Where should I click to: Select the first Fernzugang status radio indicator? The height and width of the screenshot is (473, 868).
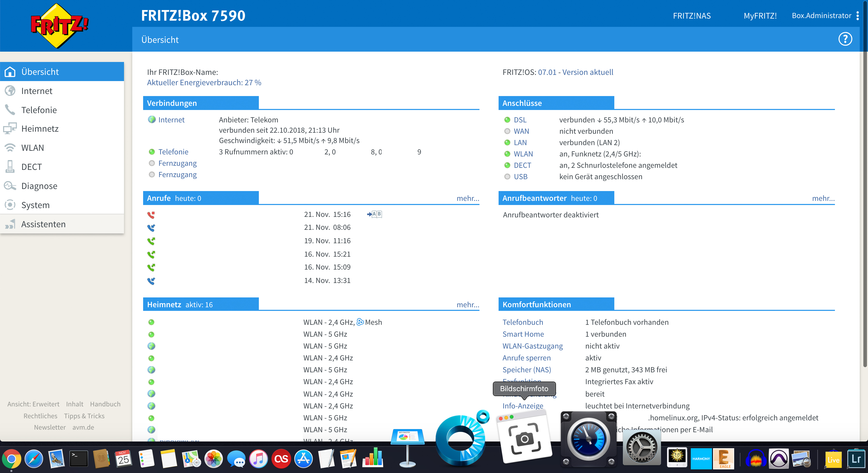(152, 163)
